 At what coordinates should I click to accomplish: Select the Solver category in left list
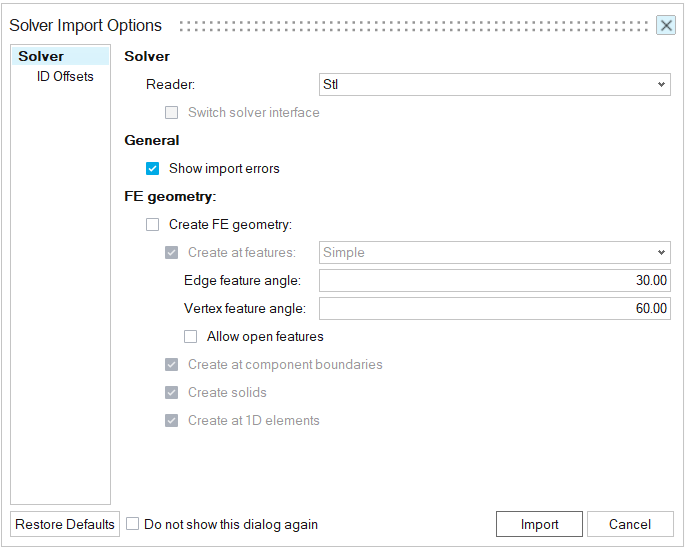[41, 57]
